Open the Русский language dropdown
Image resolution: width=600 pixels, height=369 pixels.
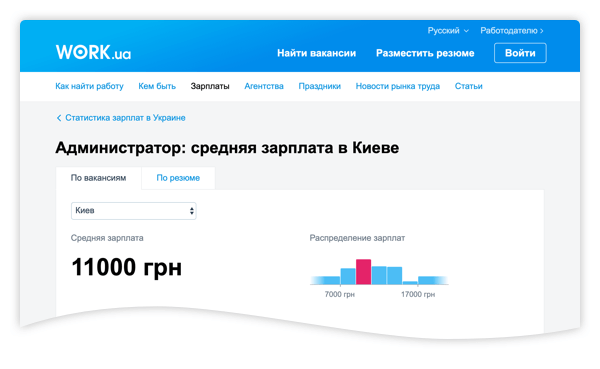click(x=448, y=31)
